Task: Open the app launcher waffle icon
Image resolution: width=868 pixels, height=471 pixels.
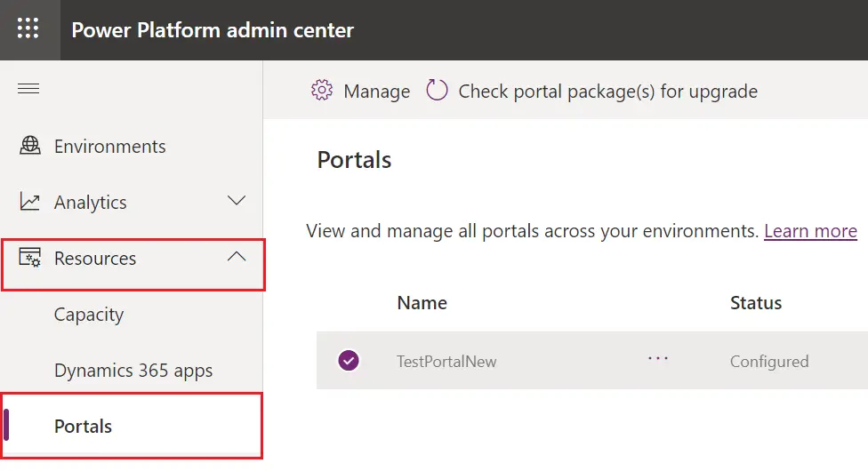Action: tap(28, 28)
